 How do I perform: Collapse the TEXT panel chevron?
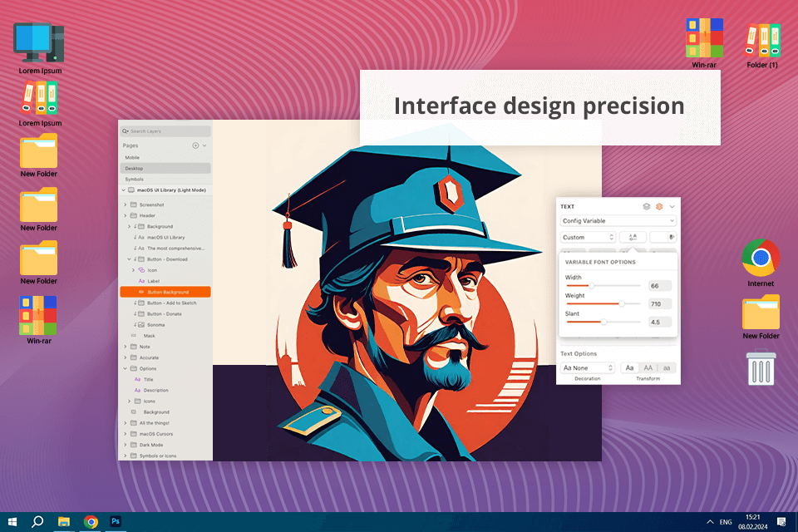tap(672, 207)
